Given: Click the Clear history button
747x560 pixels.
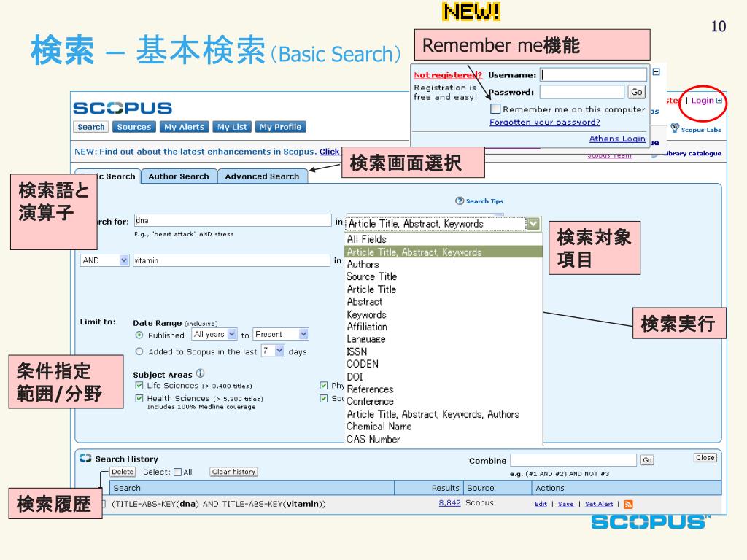Looking at the screenshot, I should pos(233,472).
